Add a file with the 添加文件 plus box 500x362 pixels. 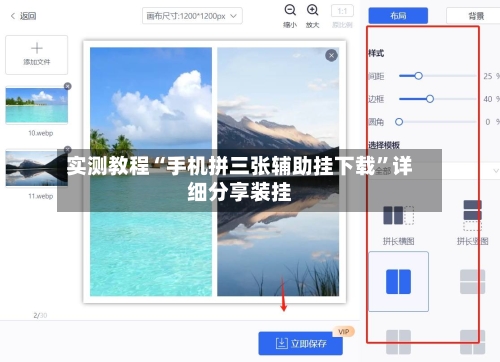37,55
